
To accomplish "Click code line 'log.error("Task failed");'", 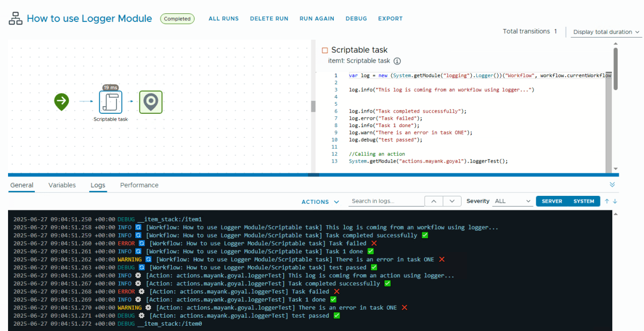I will pos(385,119).
